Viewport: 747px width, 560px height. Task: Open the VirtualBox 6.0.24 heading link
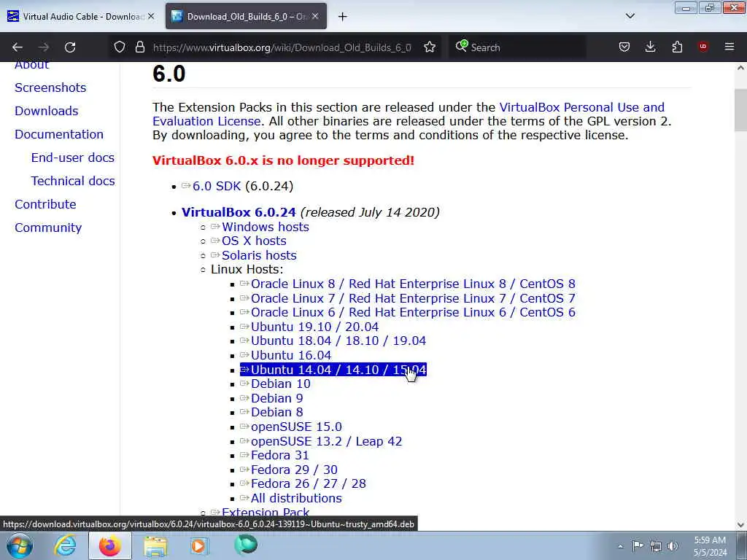(x=239, y=212)
